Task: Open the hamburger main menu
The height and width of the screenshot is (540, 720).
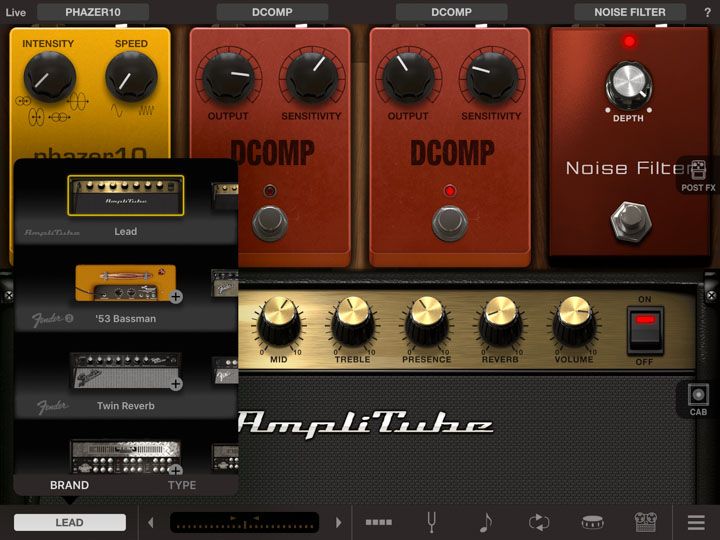Action: [696, 522]
